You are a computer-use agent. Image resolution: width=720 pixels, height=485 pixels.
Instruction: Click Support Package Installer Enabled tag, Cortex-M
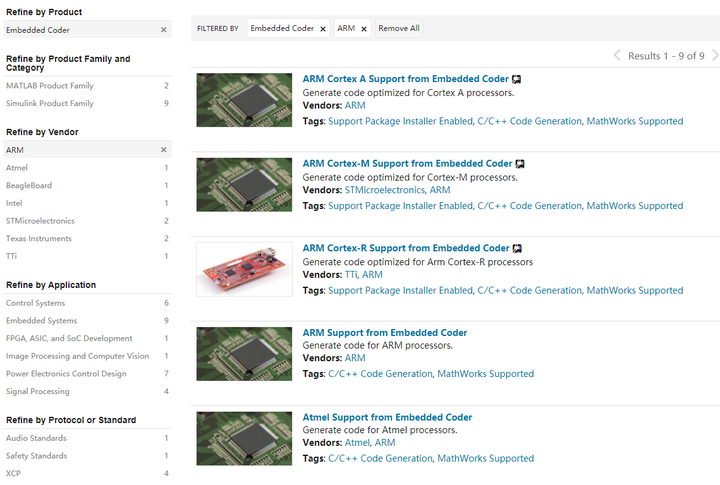click(x=400, y=206)
